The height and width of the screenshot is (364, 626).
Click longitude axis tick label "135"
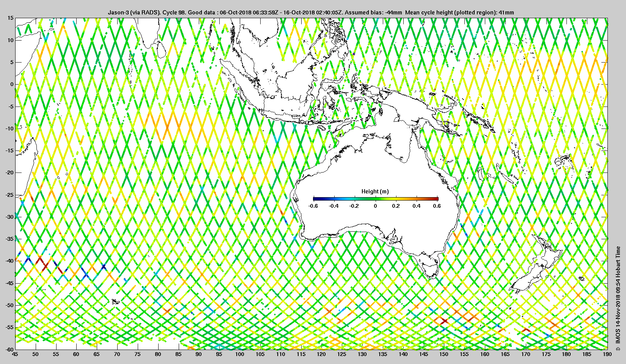(x=383, y=355)
